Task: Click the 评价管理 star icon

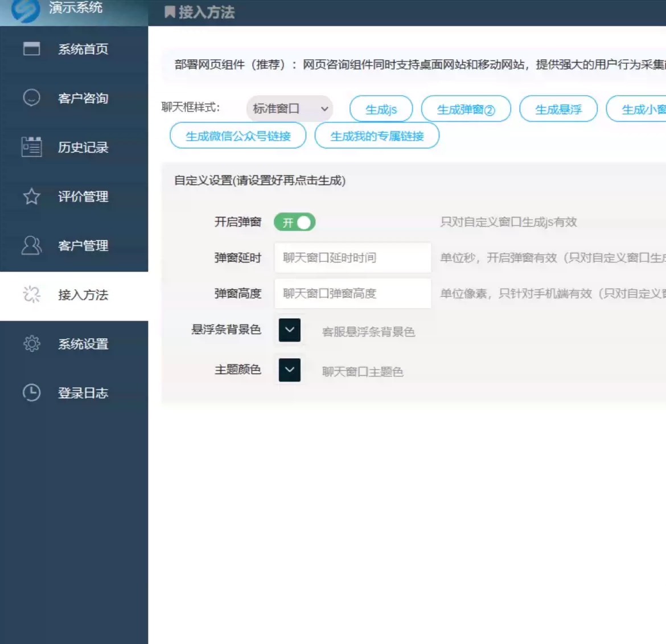Action: click(31, 196)
